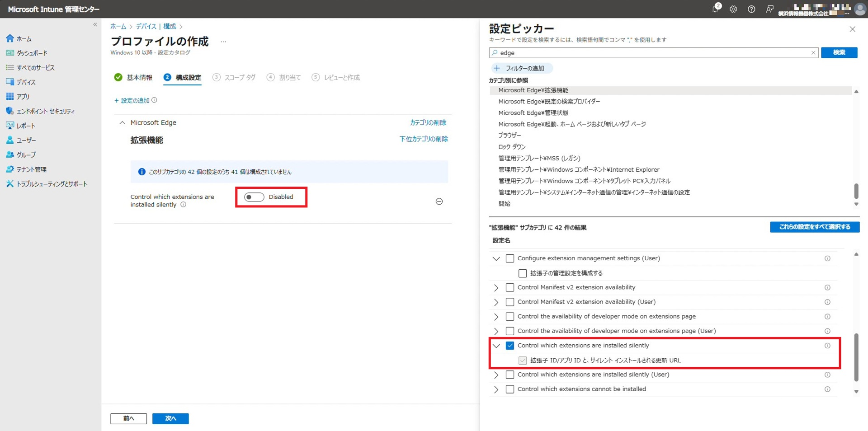Click the help question mark icon

click(751, 9)
